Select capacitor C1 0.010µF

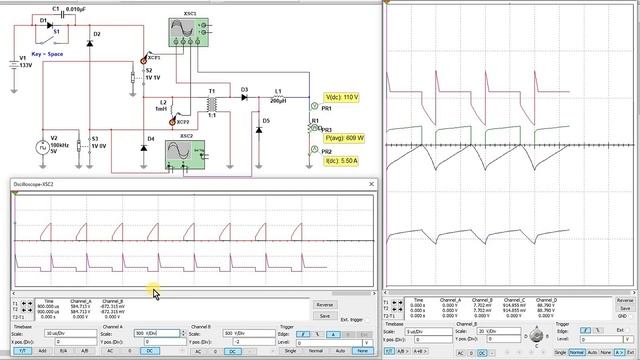pyautogui.click(x=62, y=15)
